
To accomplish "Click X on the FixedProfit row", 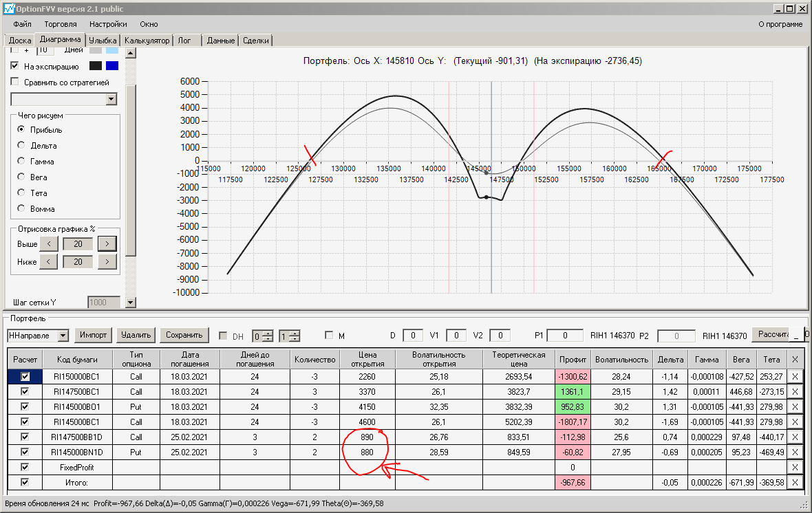I will [x=795, y=467].
